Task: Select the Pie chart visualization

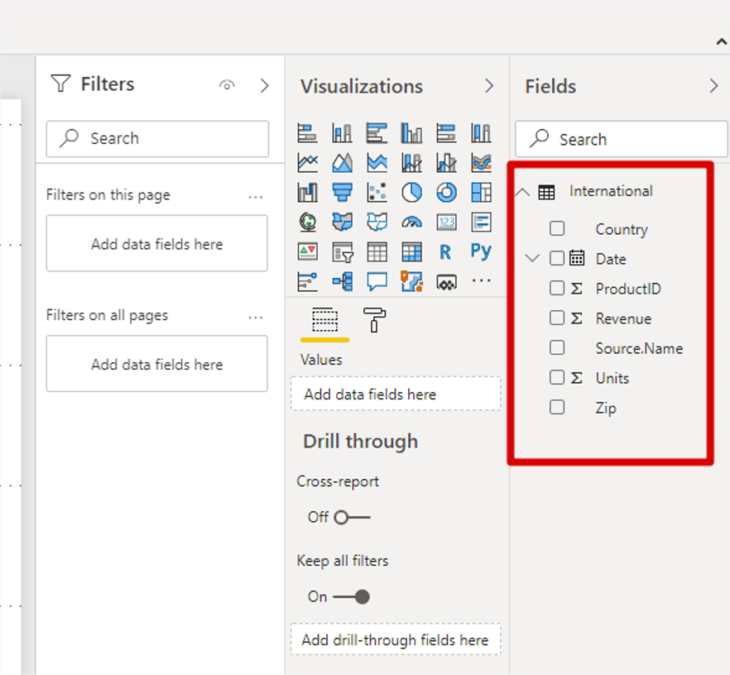Action: coord(412,192)
